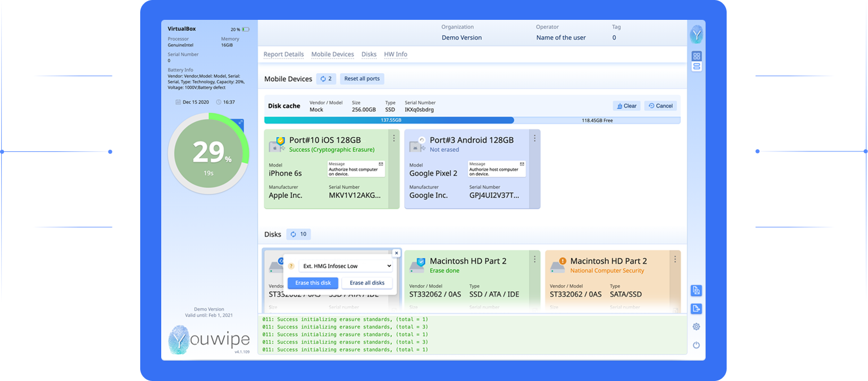Click the disk cache usage bar
The width and height of the screenshot is (868, 381).
pos(472,120)
